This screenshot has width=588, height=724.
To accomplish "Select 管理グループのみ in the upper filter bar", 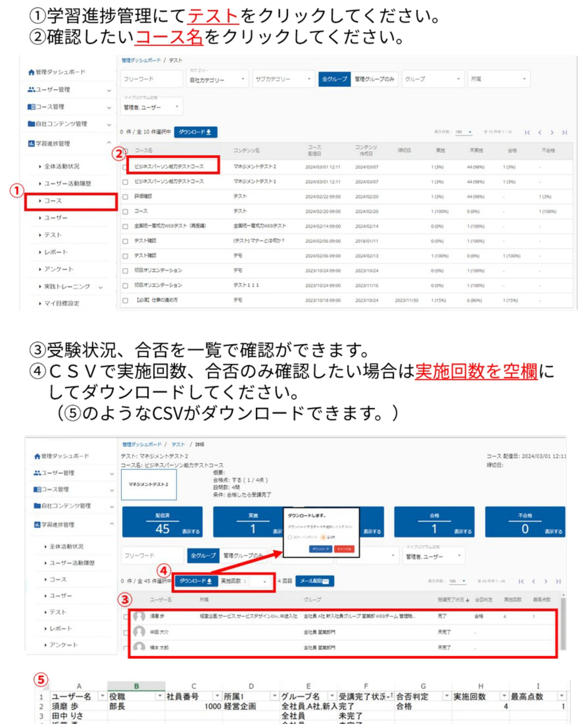I will [x=374, y=79].
